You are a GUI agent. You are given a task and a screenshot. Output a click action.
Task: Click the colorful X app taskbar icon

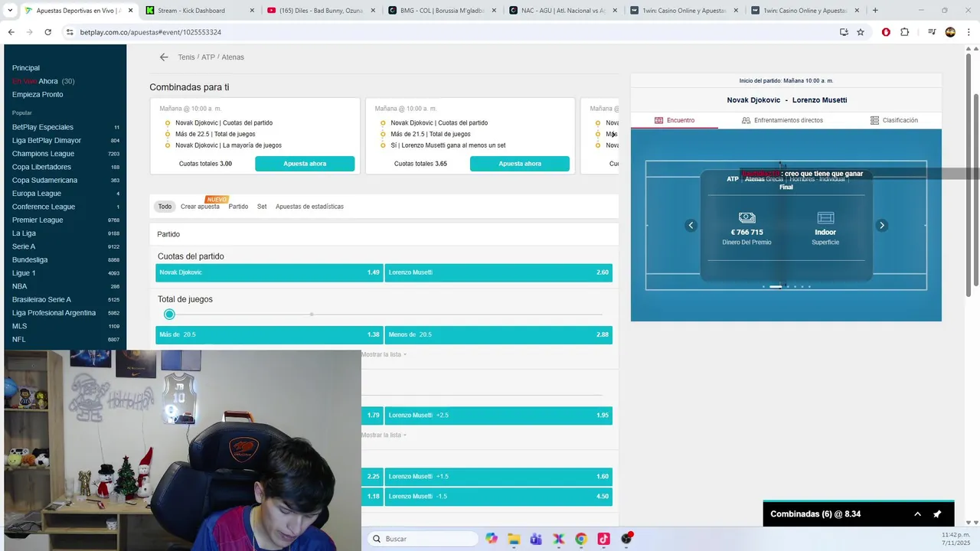pyautogui.click(x=559, y=539)
